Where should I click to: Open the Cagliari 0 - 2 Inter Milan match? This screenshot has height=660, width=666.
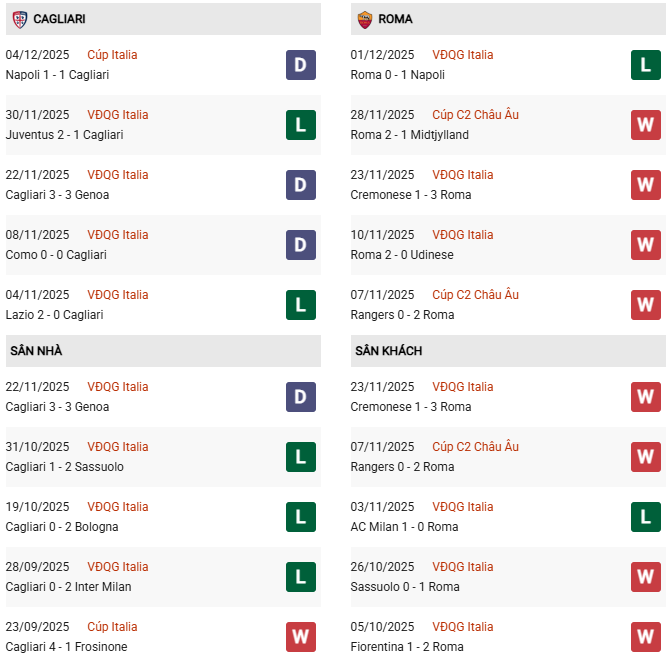pyautogui.click(x=68, y=587)
